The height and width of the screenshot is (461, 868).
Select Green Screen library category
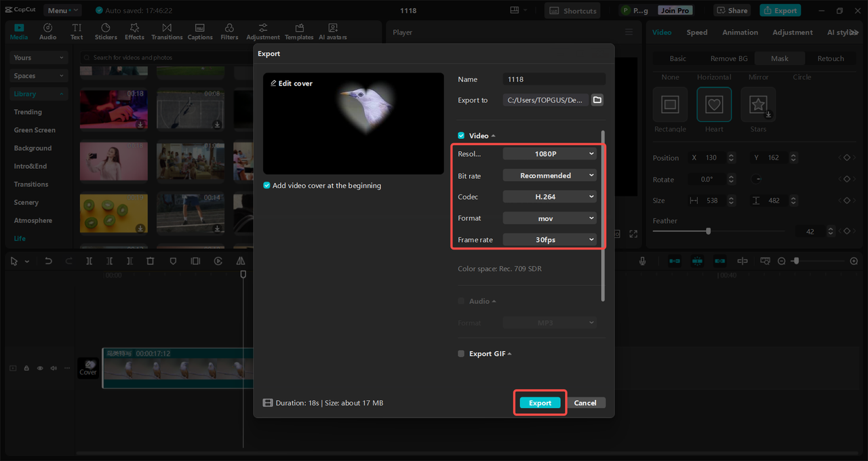[35, 130]
